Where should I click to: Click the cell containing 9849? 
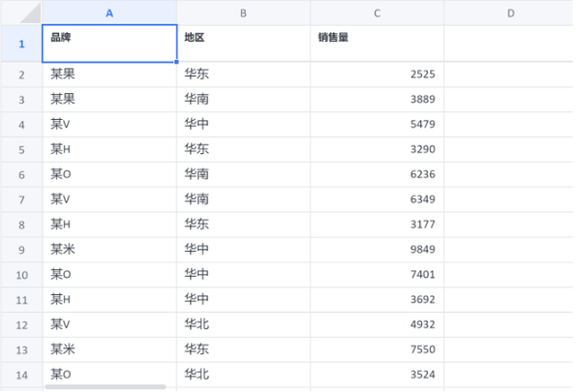(x=377, y=250)
